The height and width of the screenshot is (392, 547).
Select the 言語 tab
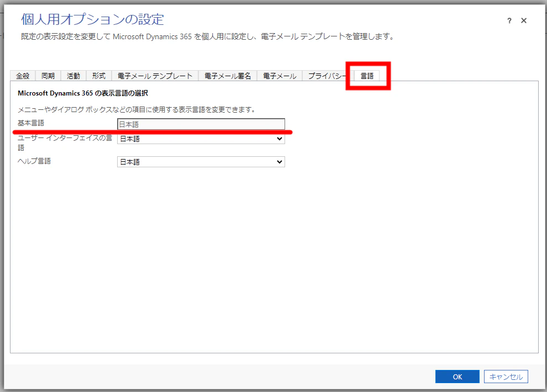[367, 76]
